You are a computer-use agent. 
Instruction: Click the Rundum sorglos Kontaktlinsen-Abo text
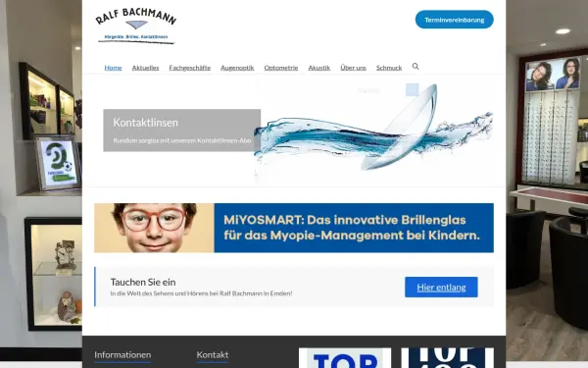(182, 140)
